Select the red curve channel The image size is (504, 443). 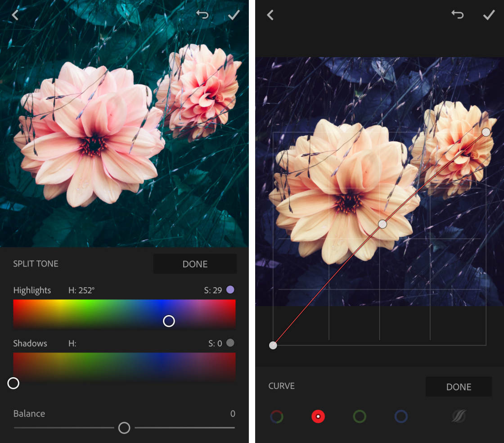pos(318,416)
